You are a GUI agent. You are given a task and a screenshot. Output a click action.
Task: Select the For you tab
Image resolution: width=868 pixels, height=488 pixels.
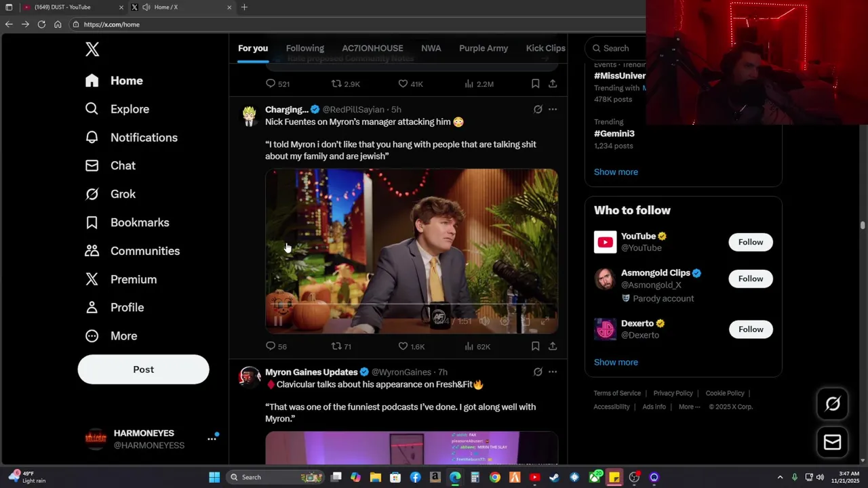253,48
